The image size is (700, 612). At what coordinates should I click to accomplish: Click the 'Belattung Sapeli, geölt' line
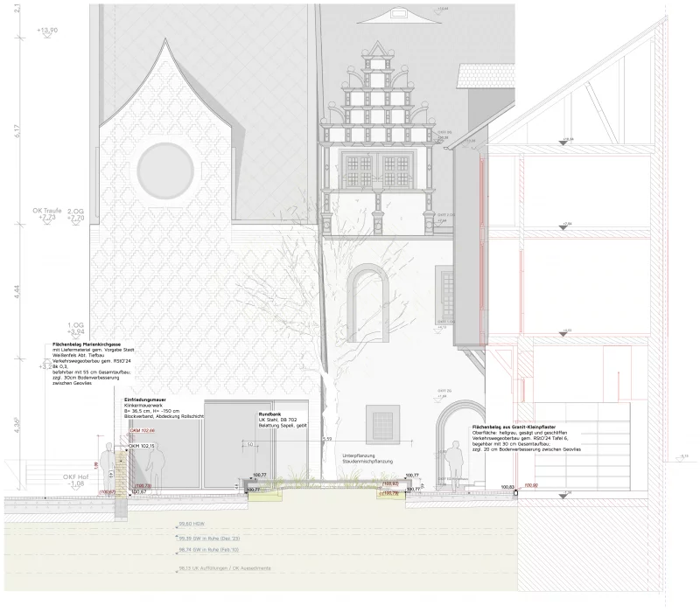283,426
